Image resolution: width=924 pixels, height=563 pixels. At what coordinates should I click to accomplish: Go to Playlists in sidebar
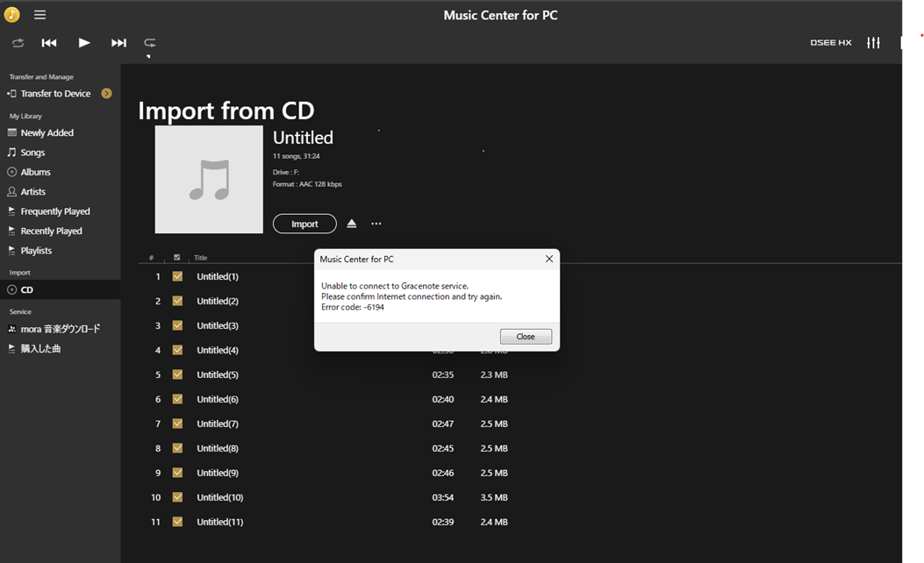(36, 251)
